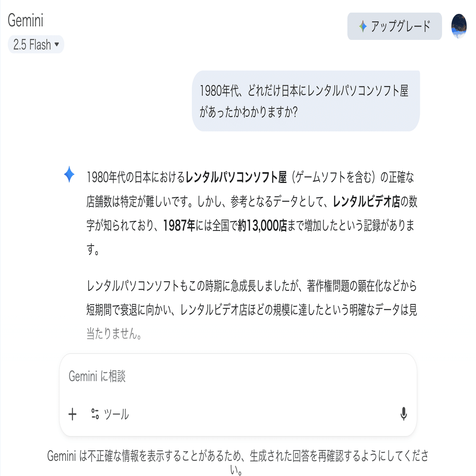Click the bold text レンタルパソコンソフト屋 in the response
The image size is (476, 476).
coord(236,177)
